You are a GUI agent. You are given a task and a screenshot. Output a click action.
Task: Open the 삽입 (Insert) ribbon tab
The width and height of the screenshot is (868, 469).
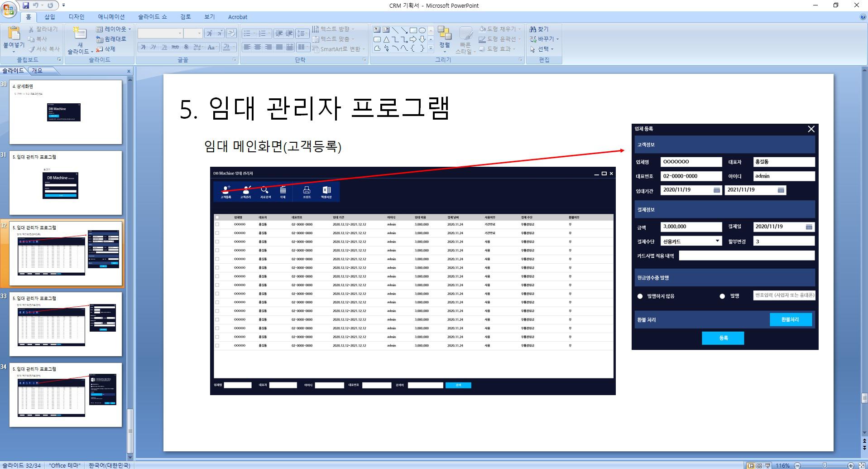point(49,17)
